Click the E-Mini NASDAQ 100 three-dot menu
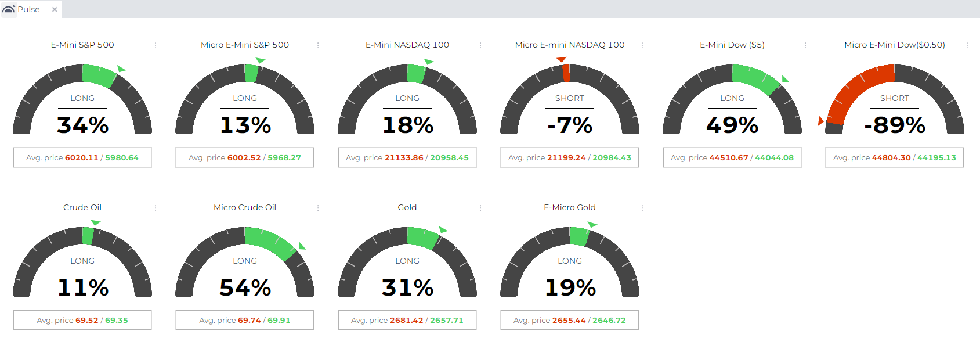The image size is (980, 338). click(480, 45)
